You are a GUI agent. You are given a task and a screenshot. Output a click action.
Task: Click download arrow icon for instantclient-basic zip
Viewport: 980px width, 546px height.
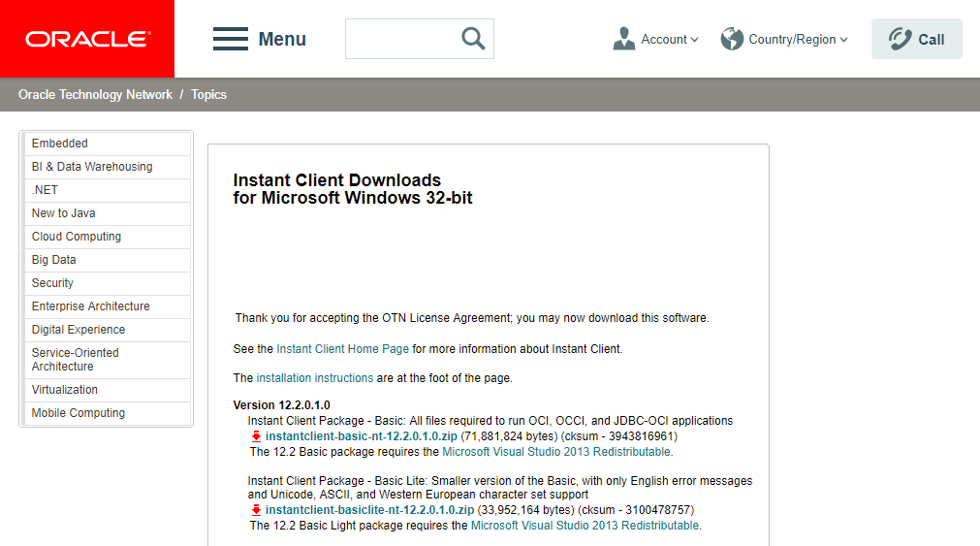[x=256, y=436]
